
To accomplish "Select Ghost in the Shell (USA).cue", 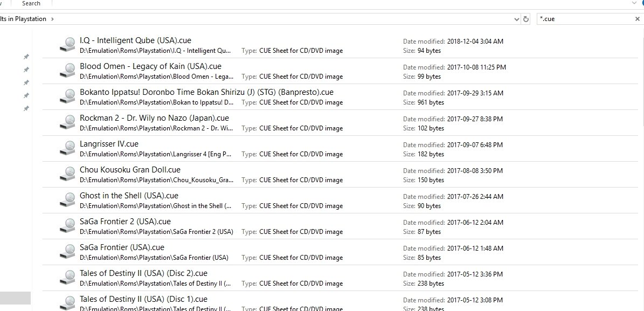I will pyautogui.click(x=129, y=196).
